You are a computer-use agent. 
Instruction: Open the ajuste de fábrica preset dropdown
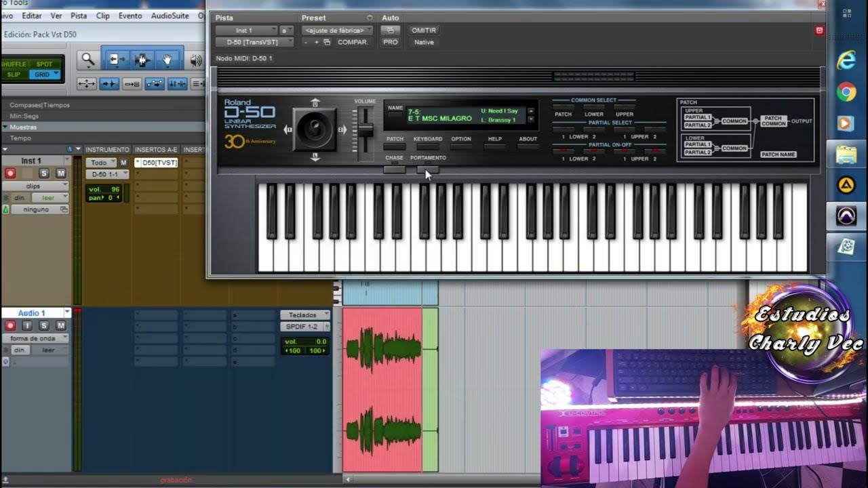(x=338, y=30)
